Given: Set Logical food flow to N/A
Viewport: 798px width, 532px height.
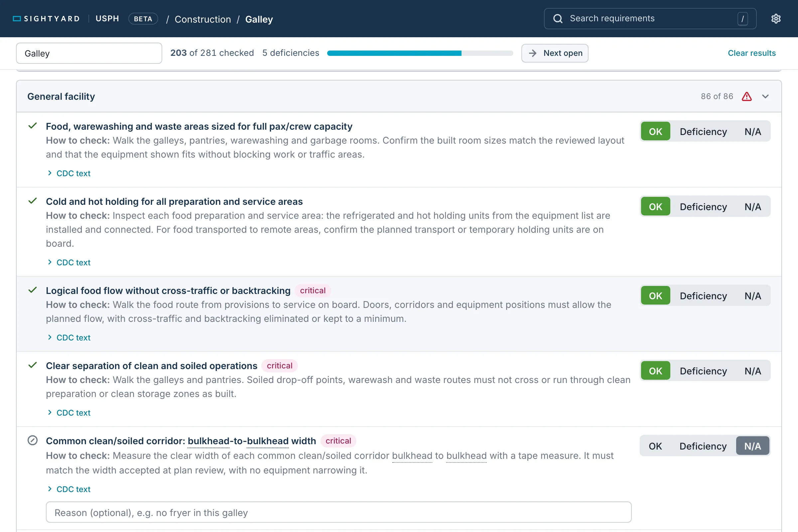Looking at the screenshot, I should click(753, 296).
